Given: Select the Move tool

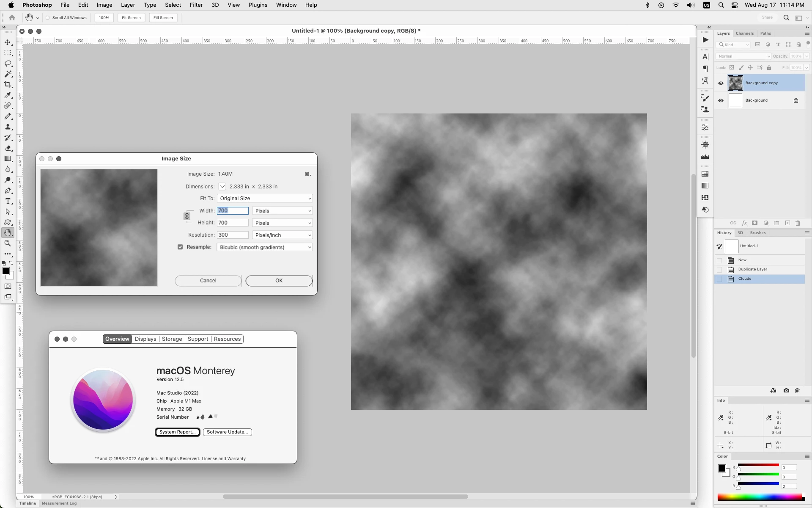Looking at the screenshot, I should 8,42.
